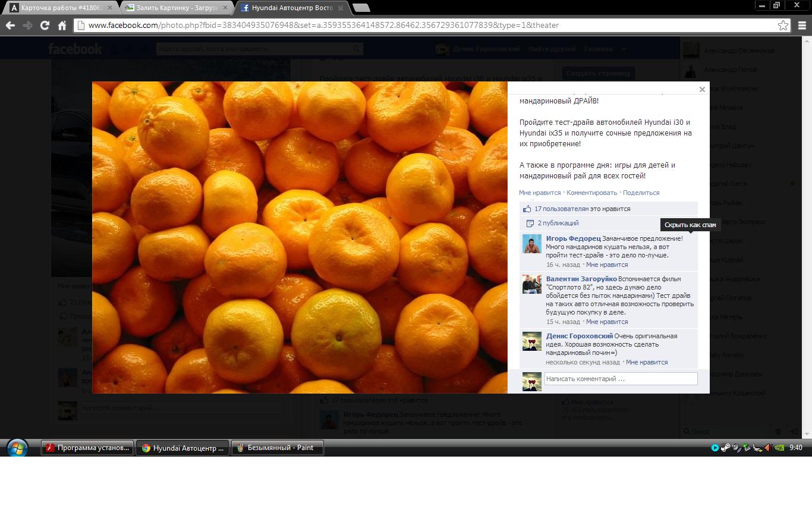Image resolution: width=812 pixels, height=522 pixels.
Task: Click the 16 ч. назад comment timestamp
Action: click(x=563, y=265)
